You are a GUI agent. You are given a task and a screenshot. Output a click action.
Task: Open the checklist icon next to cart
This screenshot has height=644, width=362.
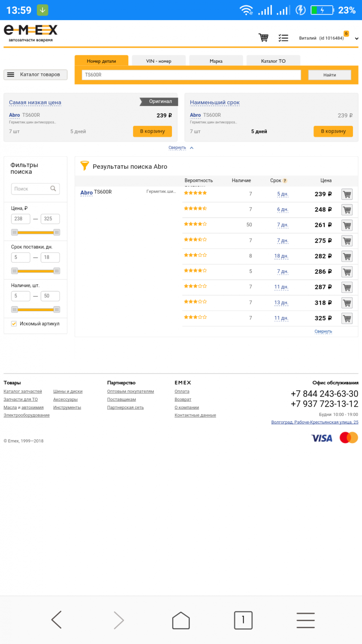283,38
